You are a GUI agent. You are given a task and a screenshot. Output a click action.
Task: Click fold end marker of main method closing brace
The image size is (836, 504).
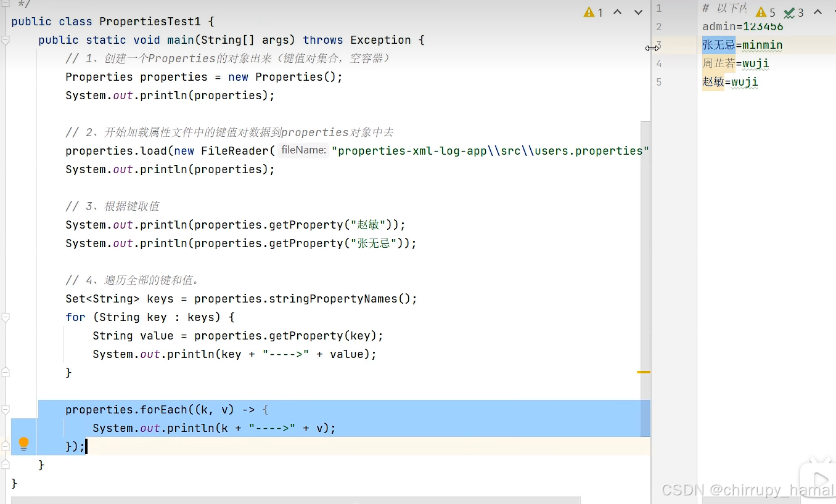click(6, 464)
